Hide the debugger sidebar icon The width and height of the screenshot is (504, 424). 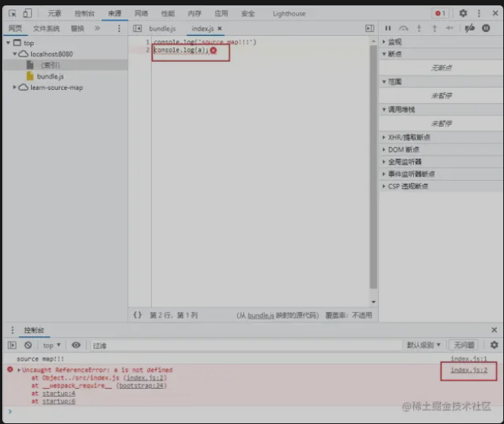(370, 29)
